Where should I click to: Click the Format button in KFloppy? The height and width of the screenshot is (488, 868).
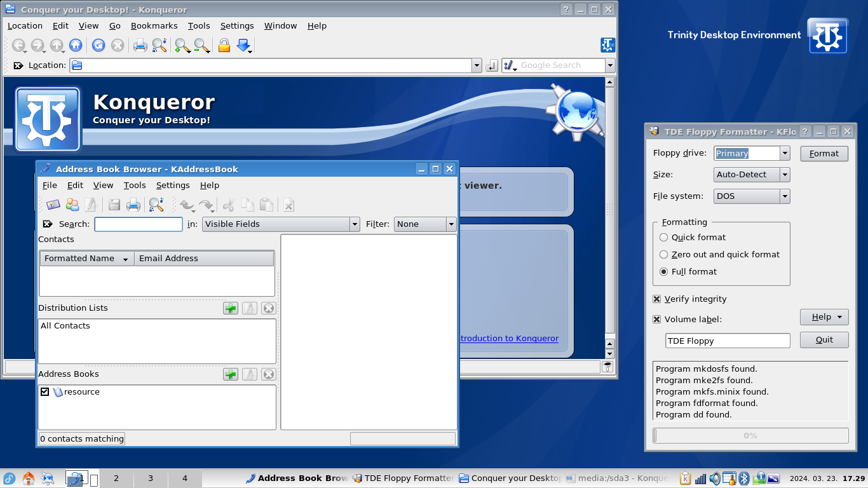point(824,154)
